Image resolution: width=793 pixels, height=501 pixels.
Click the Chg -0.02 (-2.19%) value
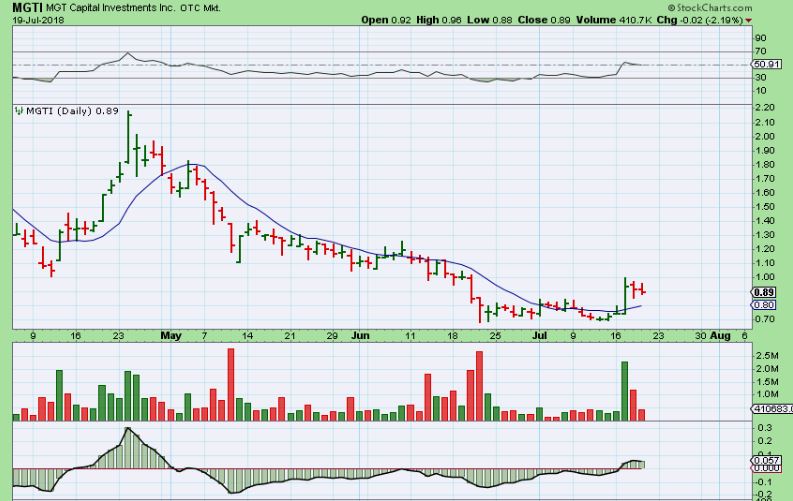(x=699, y=20)
